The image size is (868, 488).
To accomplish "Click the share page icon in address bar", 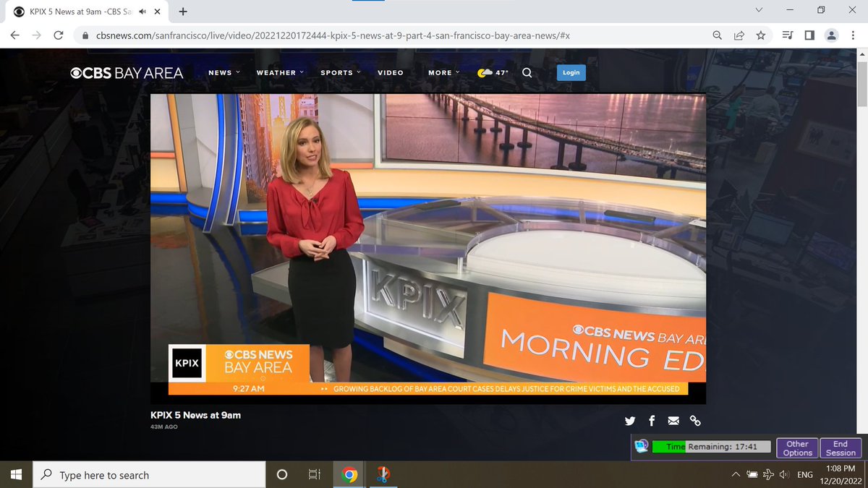I will pyautogui.click(x=739, y=35).
